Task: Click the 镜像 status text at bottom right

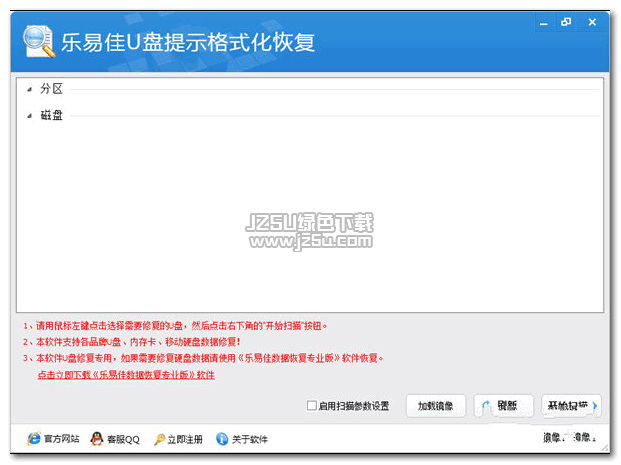Action: (x=570, y=438)
